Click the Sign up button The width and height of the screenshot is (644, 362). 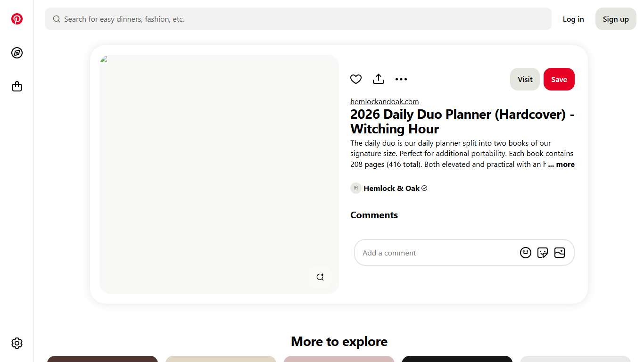pos(616,19)
